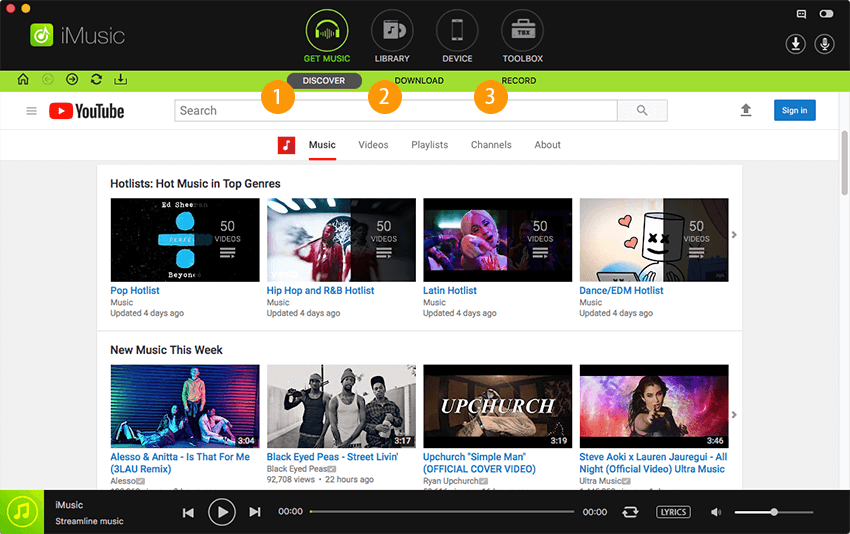Click Upchurch "Simple Man" title link

[479, 463]
